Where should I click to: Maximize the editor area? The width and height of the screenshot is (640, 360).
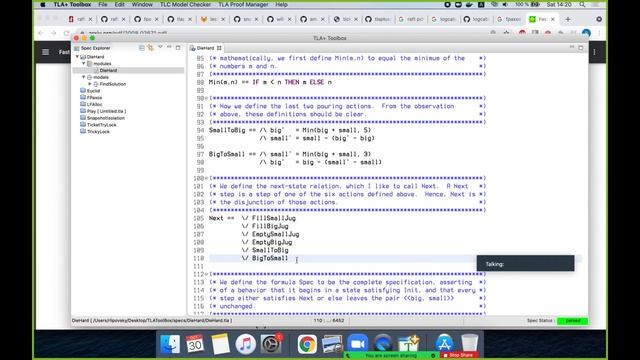(580, 47)
